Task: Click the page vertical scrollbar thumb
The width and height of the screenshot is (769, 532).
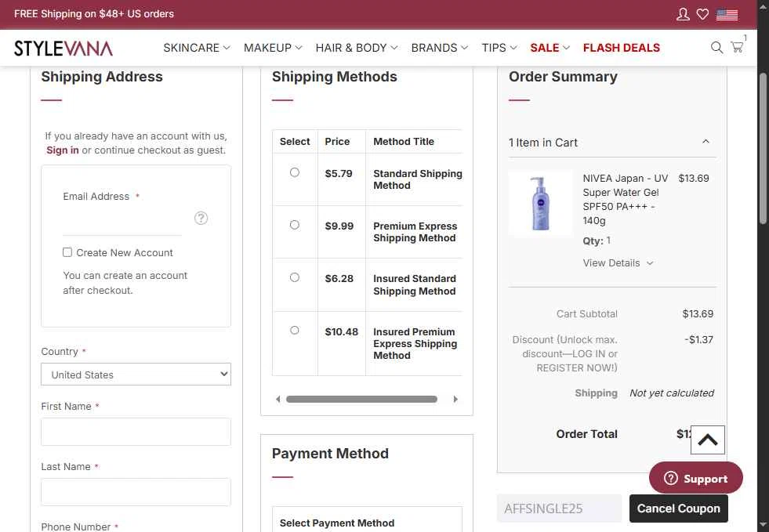Action: [763, 149]
